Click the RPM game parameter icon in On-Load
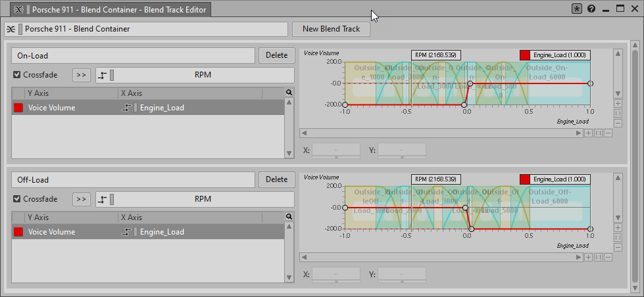Image resolution: width=644 pixels, height=297 pixels. click(x=102, y=75)
